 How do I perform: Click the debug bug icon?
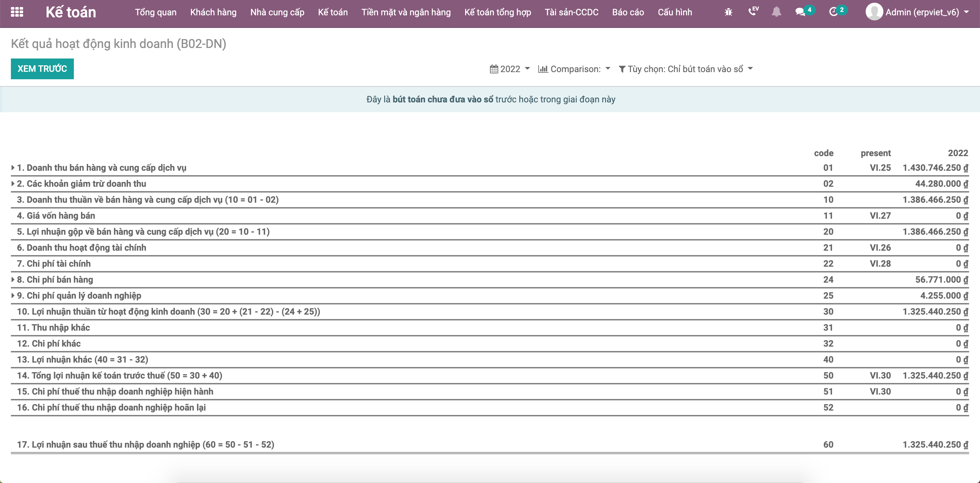(728, 12)
